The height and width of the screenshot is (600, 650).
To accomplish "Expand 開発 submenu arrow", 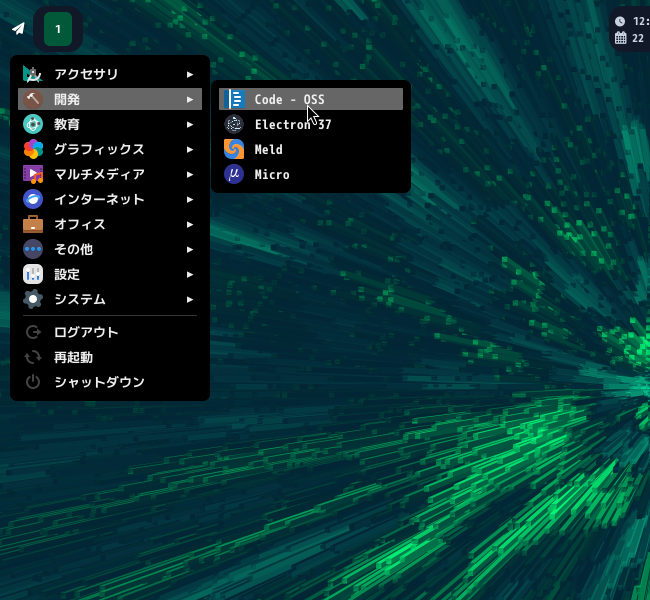I will point(190,100).
